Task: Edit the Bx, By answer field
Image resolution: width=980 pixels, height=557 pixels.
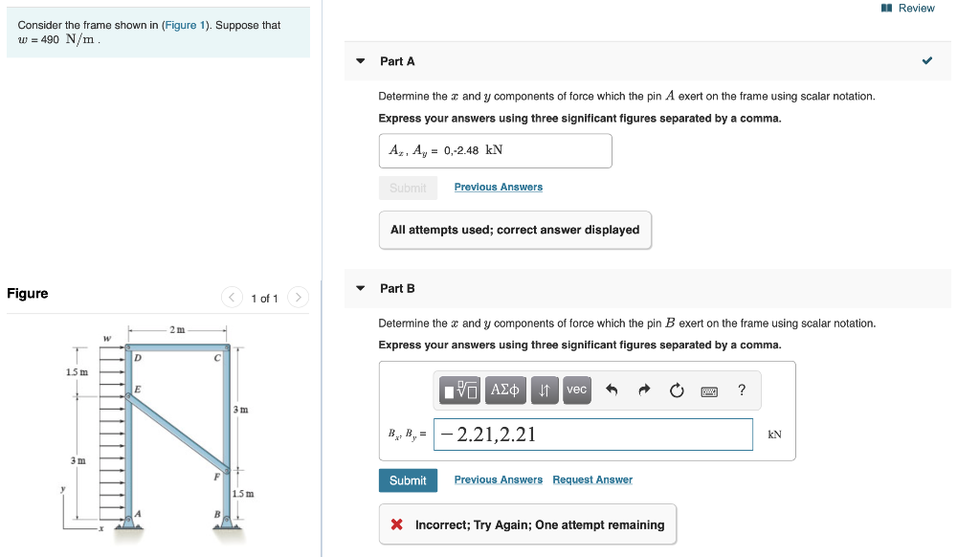Action: 592,434
